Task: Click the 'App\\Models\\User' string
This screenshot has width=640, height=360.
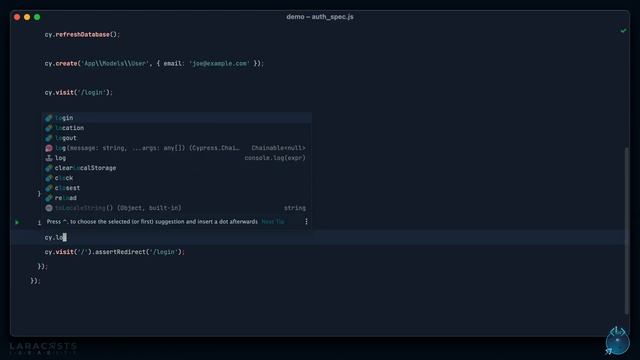Action: pyautogui.click(x=115, y=64)
